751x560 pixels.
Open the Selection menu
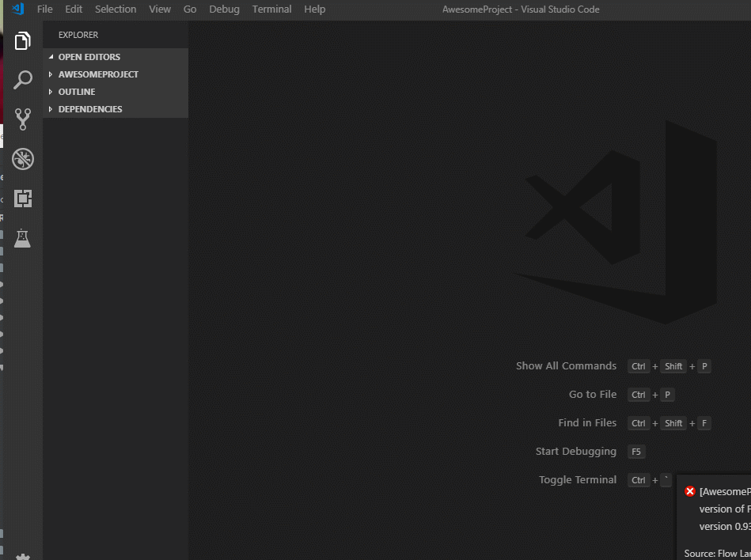click(x=116, y=9)
